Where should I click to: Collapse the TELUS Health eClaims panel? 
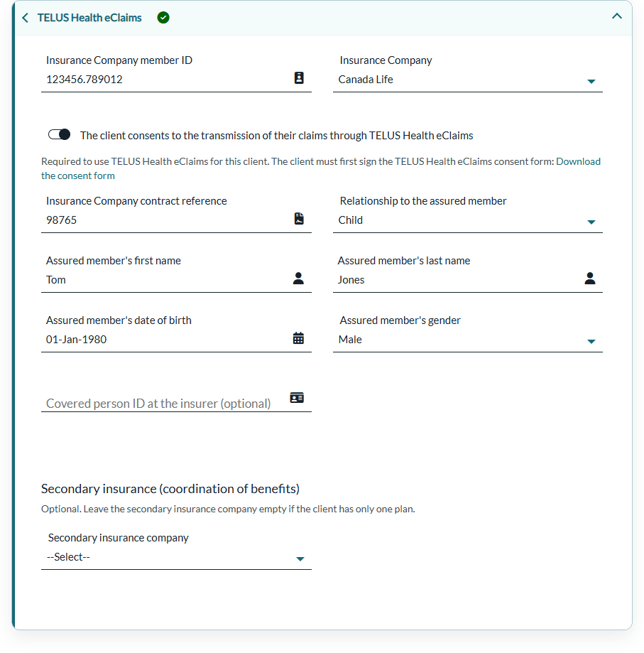[616, 16]
